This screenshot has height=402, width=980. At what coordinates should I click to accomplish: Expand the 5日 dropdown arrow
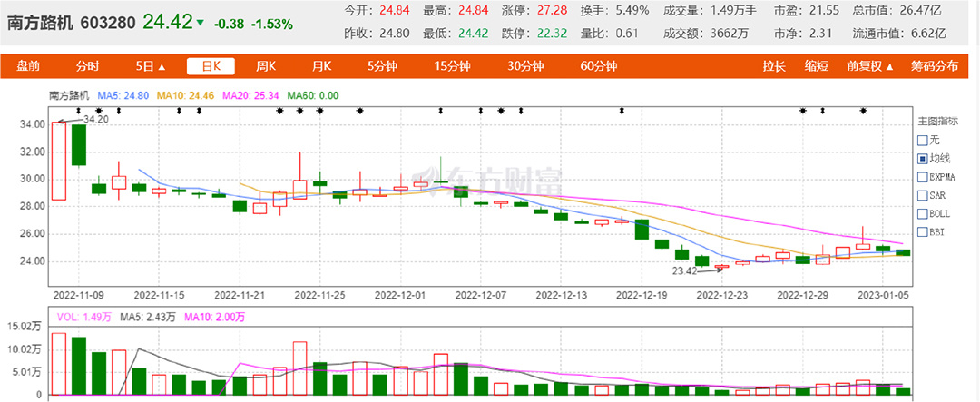[x=162, y=67]
